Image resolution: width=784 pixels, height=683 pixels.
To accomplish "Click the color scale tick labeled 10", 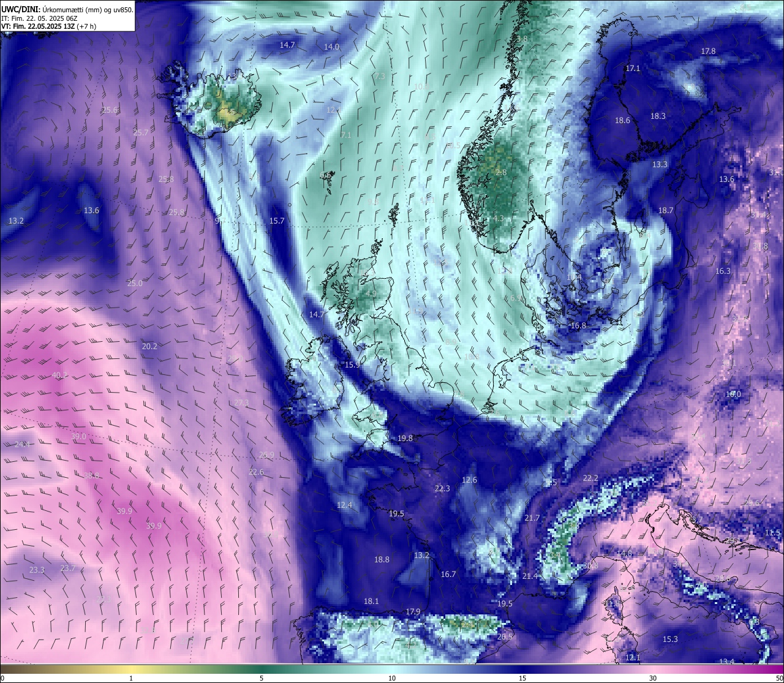I will [x=392, y=678].
